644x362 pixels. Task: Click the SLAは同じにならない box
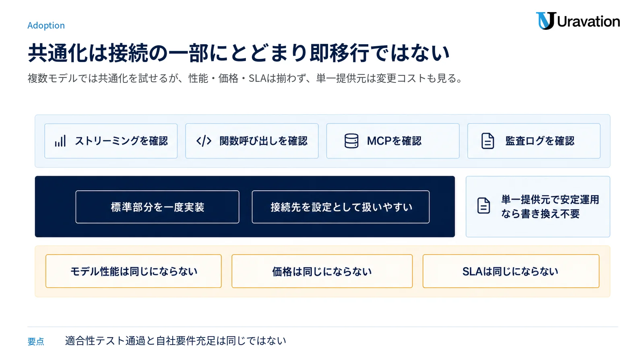[x=511, y=271]
